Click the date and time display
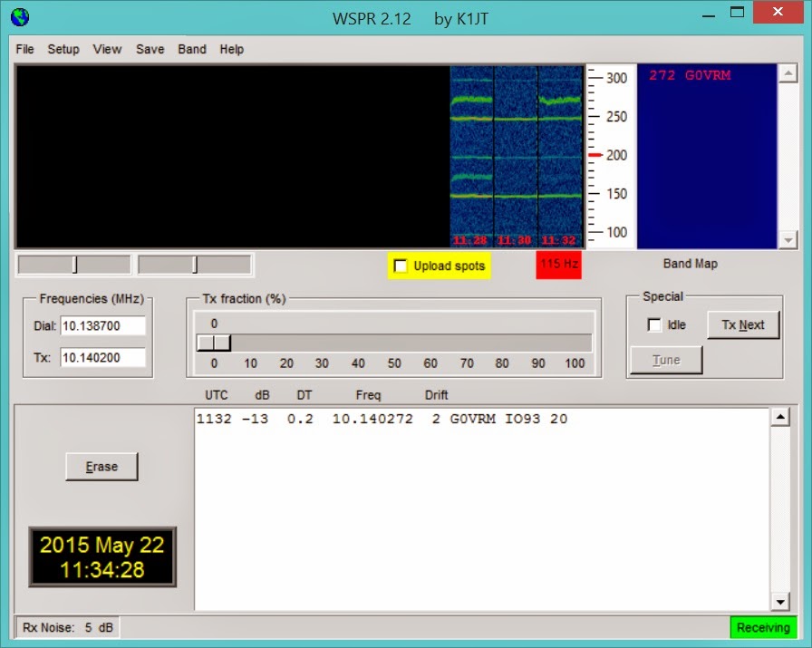812x648 pixels. 101,556
